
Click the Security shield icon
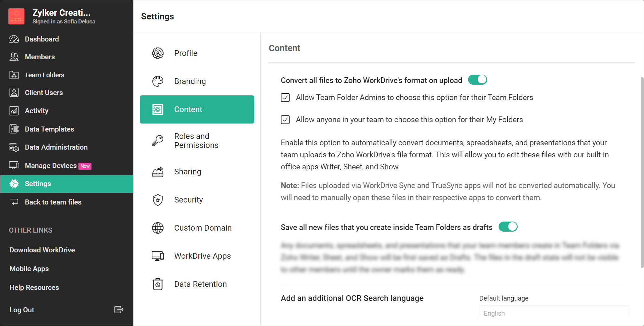point(158,200)
